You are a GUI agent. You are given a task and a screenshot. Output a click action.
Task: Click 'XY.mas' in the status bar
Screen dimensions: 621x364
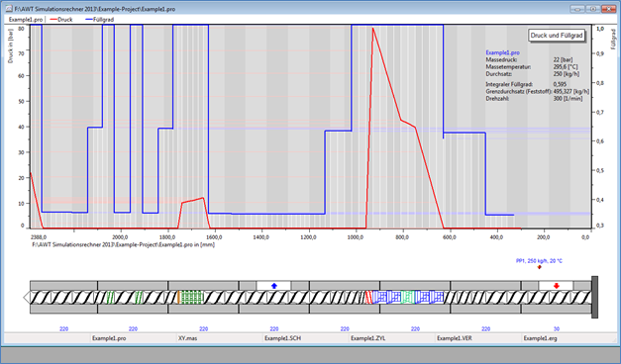(188, 338)
